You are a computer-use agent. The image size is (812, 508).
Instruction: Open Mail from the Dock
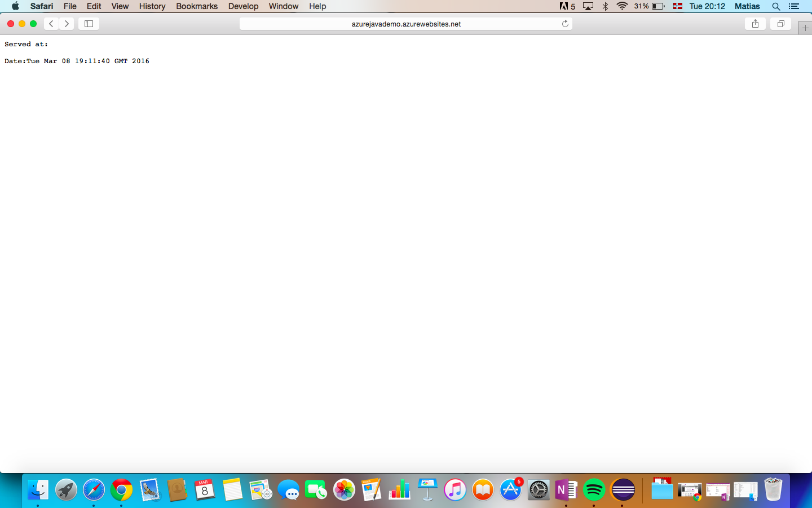[149, 489]
